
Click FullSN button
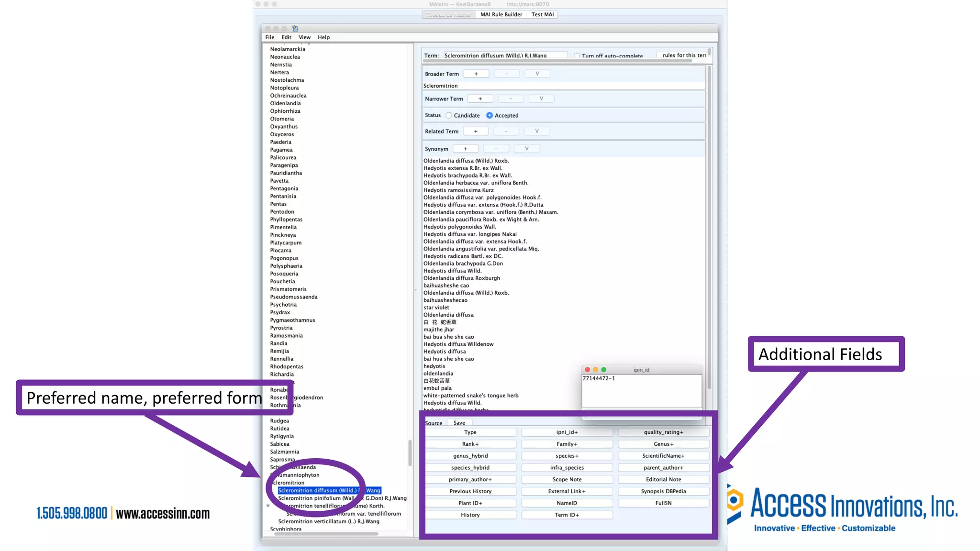click(x=664, y=503)
